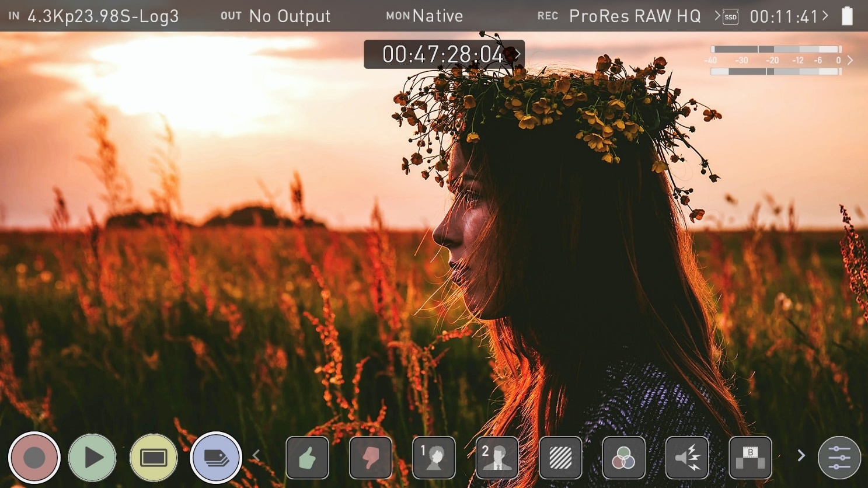Image resolution: width=868 pixels, height=488 pixels.
Task: Open the OUT No Output menu
Action: [276, 16]
